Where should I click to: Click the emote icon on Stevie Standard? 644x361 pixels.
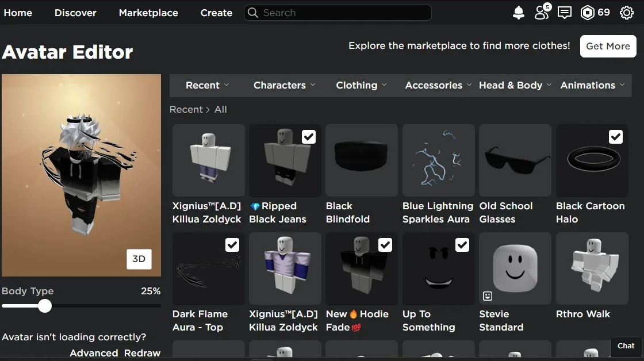488,295
